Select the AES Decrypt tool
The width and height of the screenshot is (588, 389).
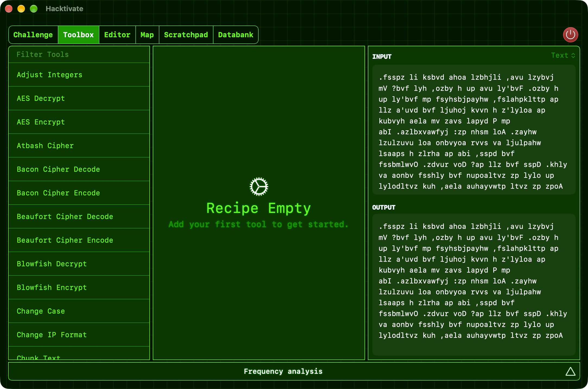(79, 98)
